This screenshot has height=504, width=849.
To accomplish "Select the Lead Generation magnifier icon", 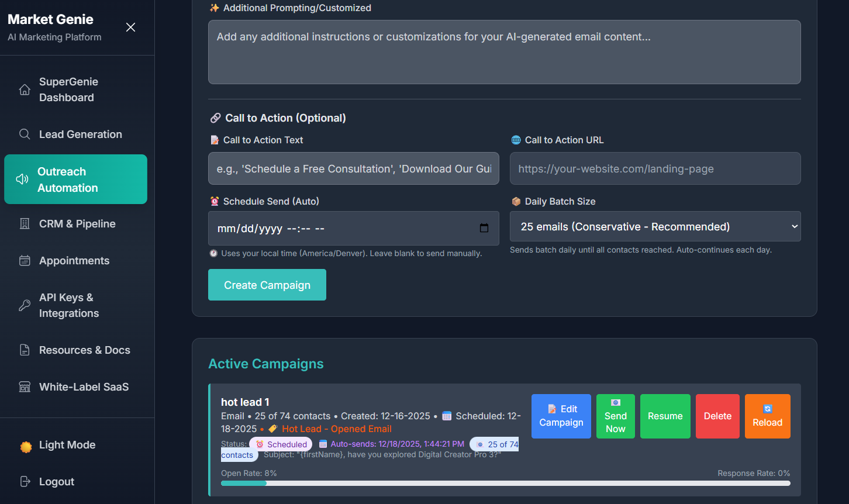I will 25,134.
